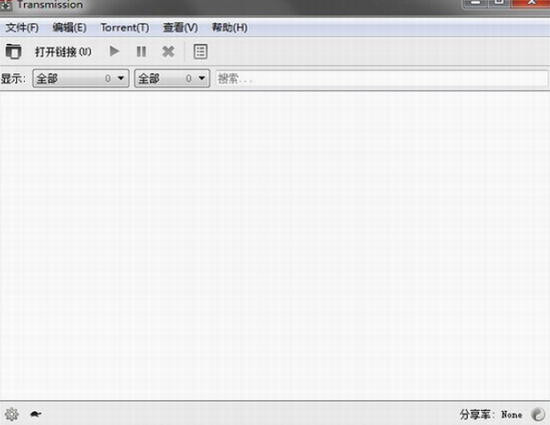Expand the second 全部 tracker dropdown
This screenshot has height=425, width=550.
click(x=172, y=78)
